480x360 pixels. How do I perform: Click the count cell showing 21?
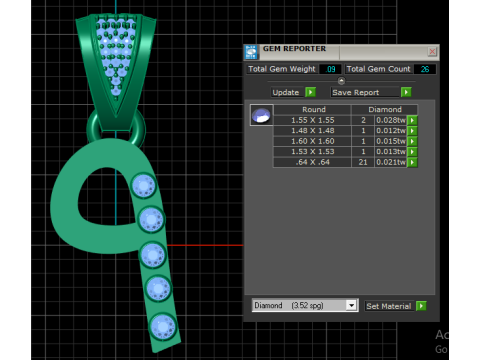(x=363, y=162)
